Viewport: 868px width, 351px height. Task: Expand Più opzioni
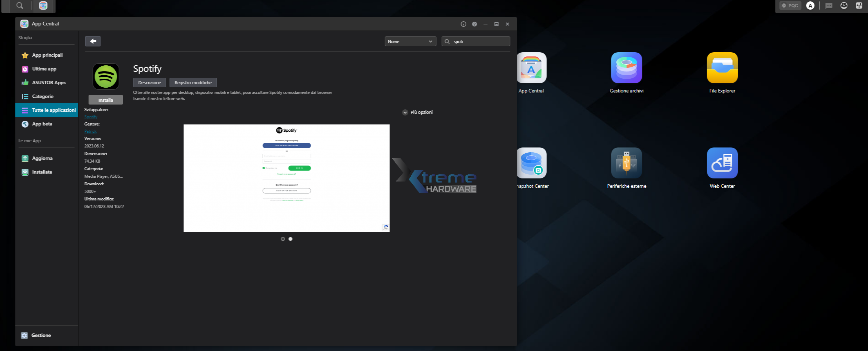coord(418,112)
